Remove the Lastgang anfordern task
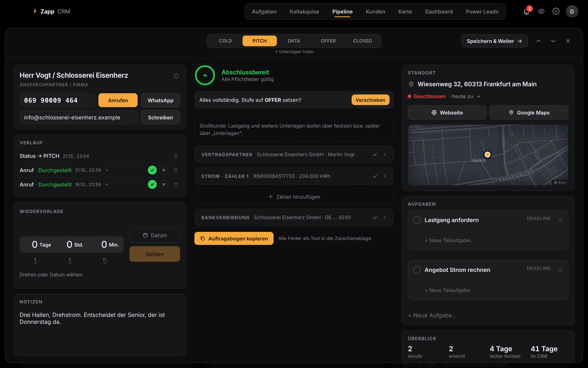 click(561, 220)
